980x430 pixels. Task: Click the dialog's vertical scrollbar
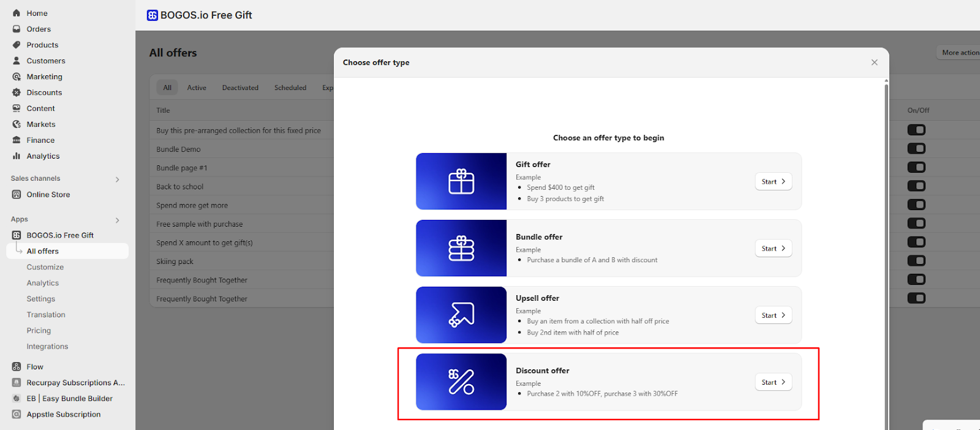tap(886, 245)
